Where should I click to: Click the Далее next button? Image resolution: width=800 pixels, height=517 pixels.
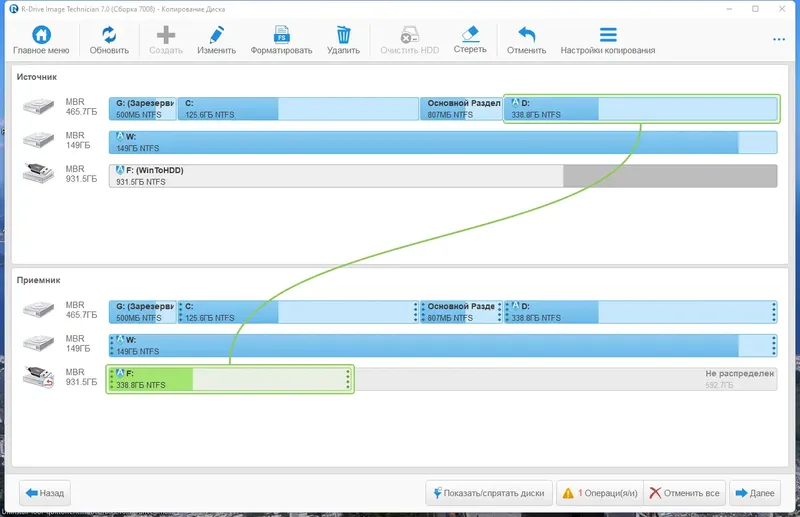(755, 493)
